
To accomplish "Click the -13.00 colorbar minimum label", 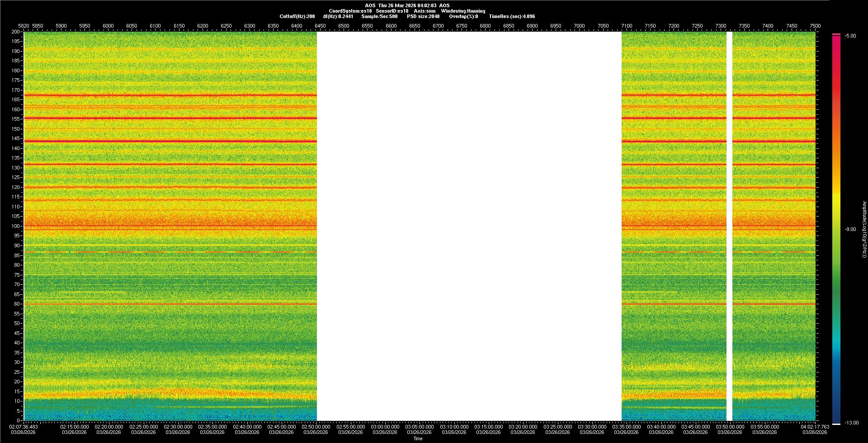I will (x=851, y=423).
